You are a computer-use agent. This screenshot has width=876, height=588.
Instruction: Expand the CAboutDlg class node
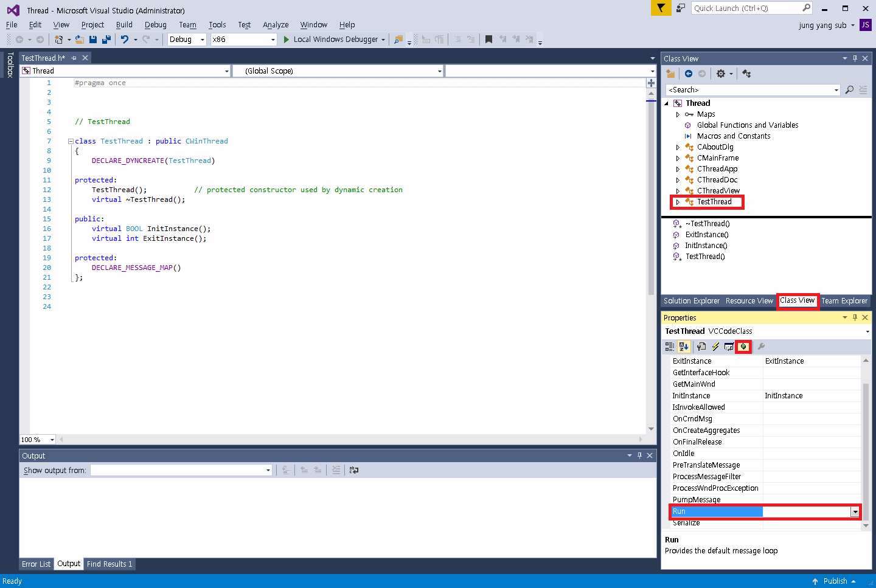678,147
